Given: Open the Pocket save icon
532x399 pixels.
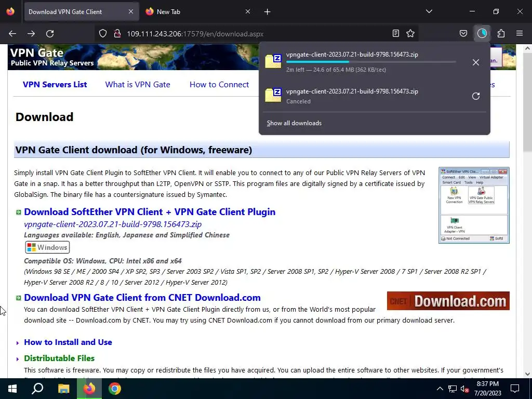Looking at the screenshot, I should pyautogui.click(x=463, y=33).
